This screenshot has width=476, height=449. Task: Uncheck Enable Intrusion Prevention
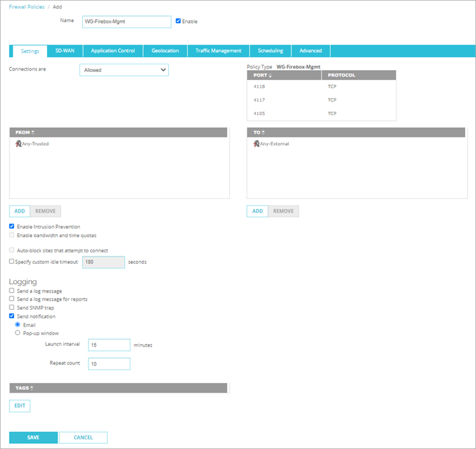(x=12, y=226)
